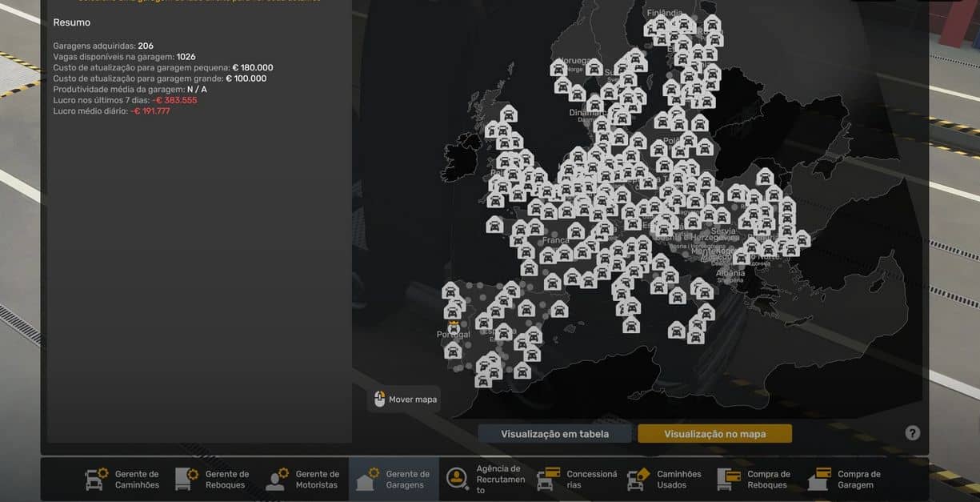Click the question mark help icon

(x=913, y=433)
